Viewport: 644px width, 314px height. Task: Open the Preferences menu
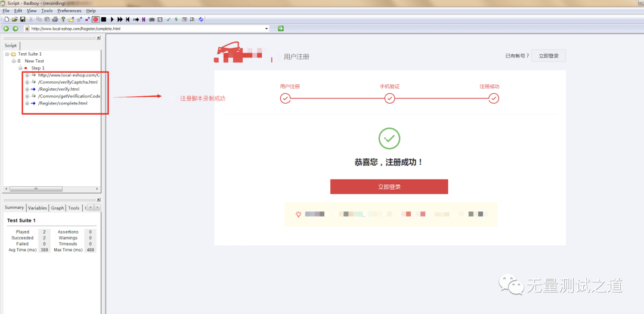click(69, 11)
